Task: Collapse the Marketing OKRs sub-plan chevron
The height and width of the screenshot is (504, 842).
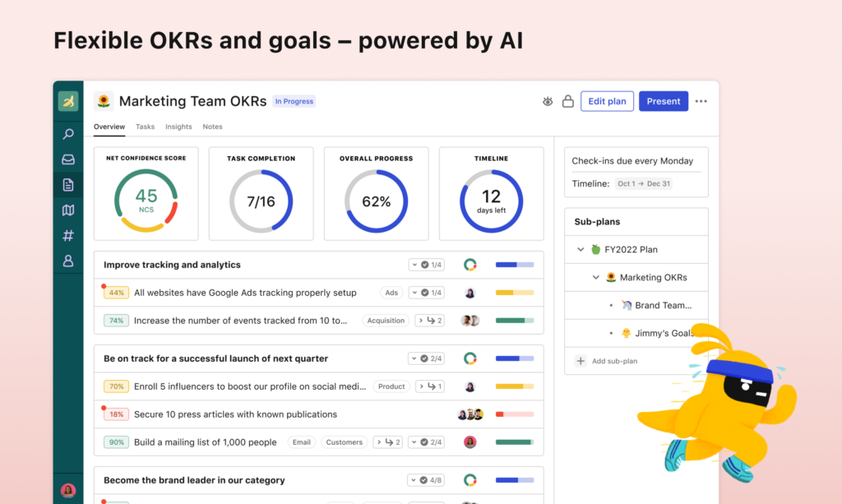Action: click(596, 278)
